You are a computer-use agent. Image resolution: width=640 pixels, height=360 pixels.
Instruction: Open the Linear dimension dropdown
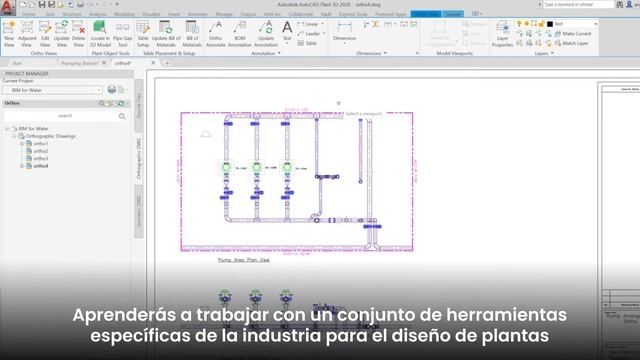tap(322, 24)
